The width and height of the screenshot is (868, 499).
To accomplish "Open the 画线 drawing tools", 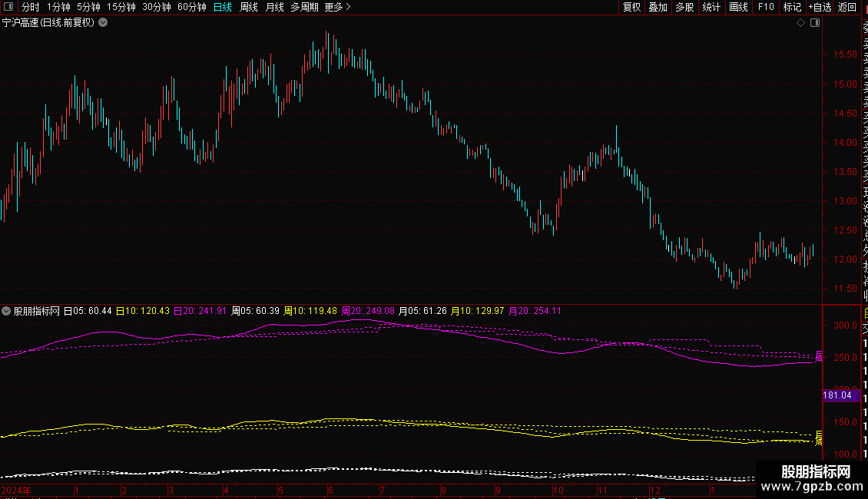I will pyautogui.click(x=738, y=7).
